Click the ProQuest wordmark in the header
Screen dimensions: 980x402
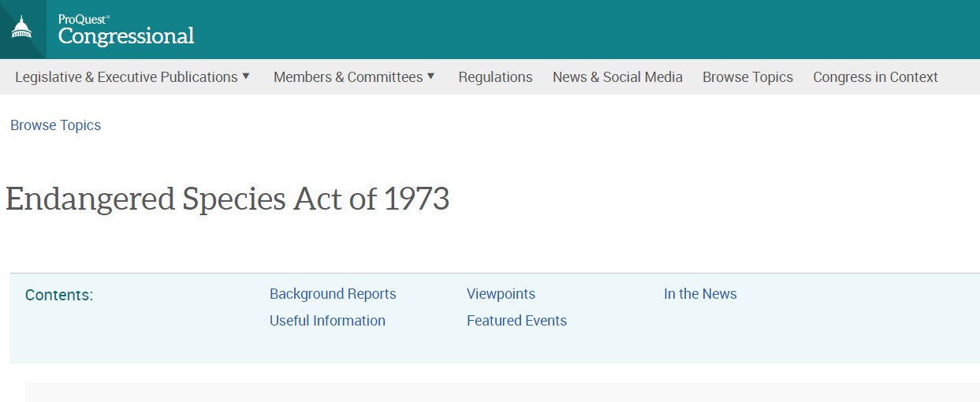(x=83, y=19)
